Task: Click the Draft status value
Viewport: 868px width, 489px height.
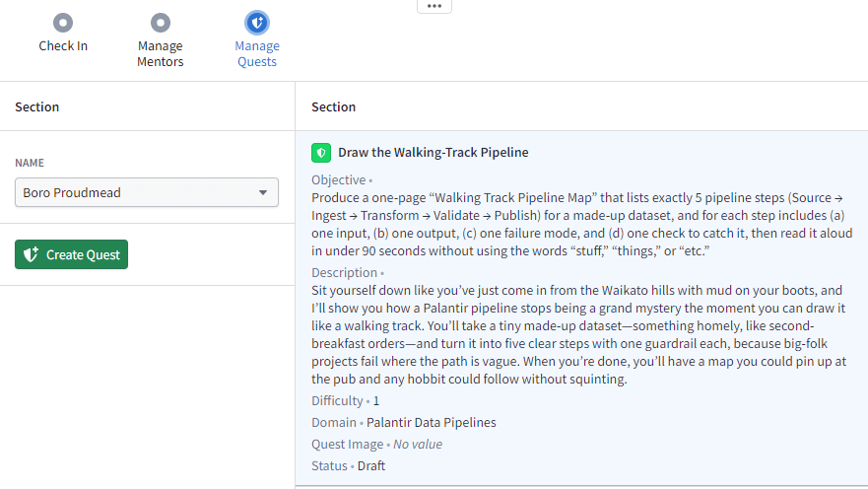Action: (373, 465)
